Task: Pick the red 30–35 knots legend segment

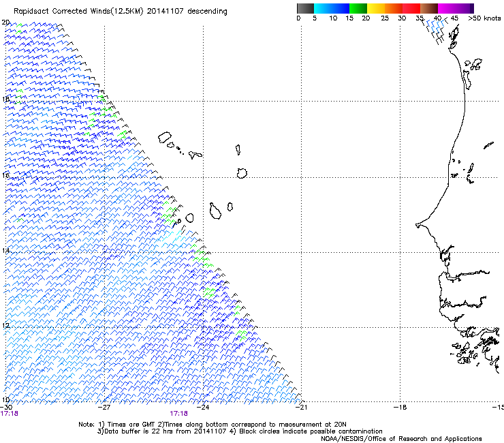Action: pyautogui.click(x=411, y=8)
